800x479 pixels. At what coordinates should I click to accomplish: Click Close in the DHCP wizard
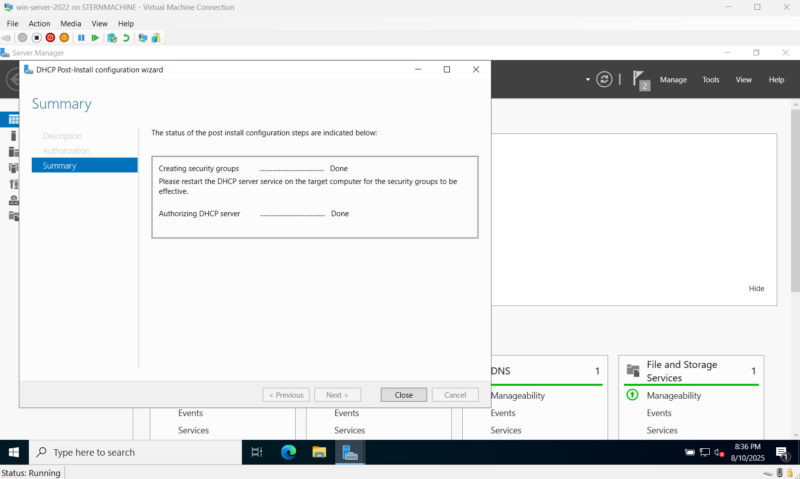pyautogui.click(x=404, y=395)
